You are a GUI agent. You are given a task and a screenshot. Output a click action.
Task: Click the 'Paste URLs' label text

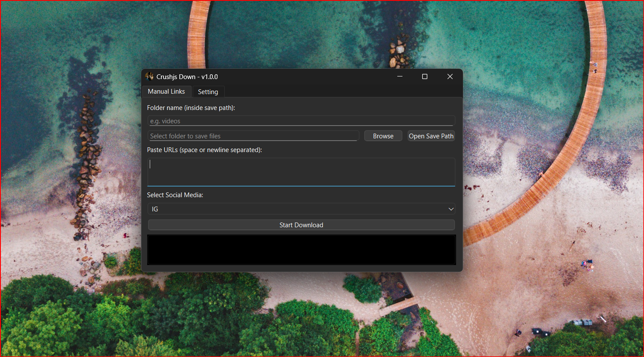(204, 150)
